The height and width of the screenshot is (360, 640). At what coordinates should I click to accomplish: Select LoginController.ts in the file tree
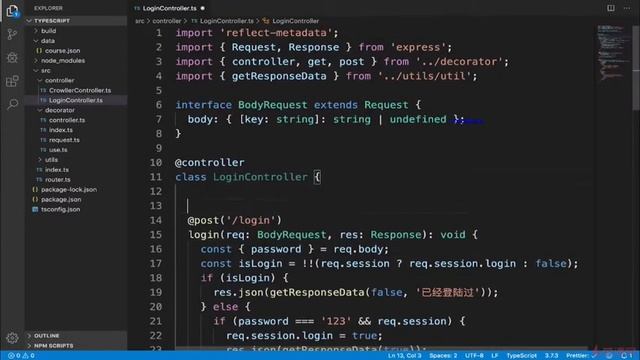(76, 100)
